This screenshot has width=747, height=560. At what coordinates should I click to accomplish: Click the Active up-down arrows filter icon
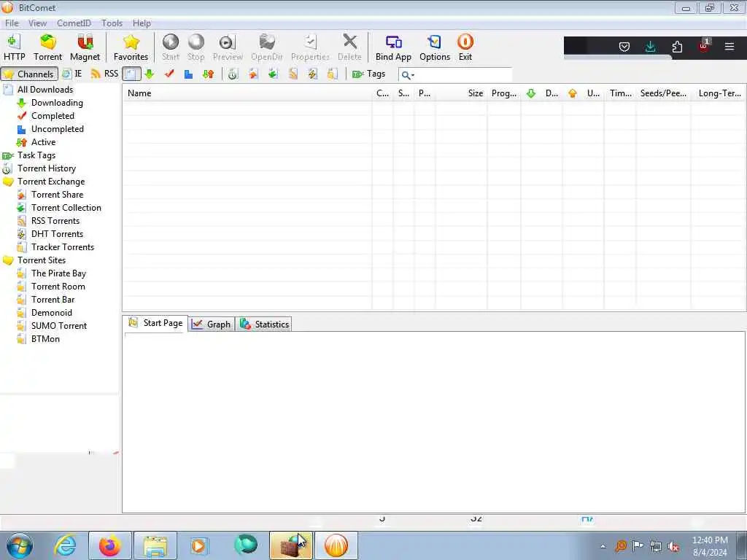(208, 74)
